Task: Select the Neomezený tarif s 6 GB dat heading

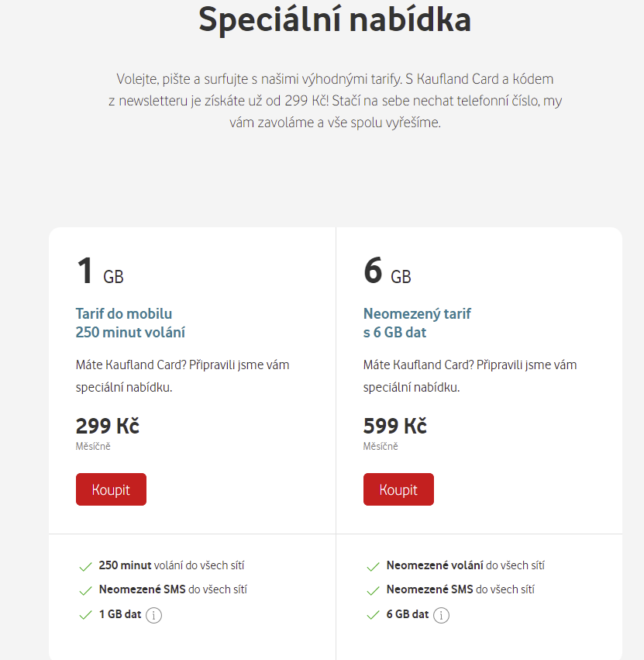Action: 417,323
